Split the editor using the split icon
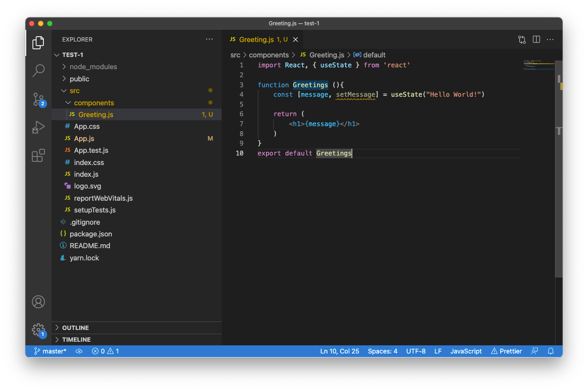Viewport: 588px width, 391px height. click(536, 39)
